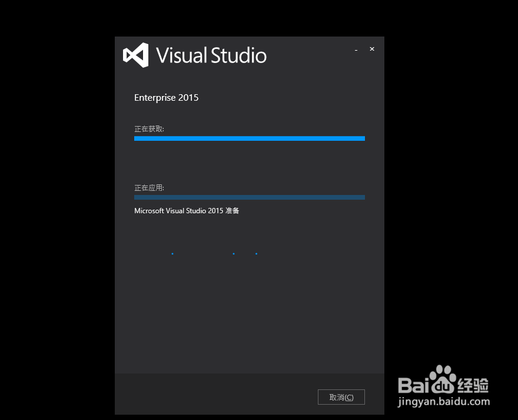Image resolution: width=518 pixels, height=420 pixels.
Task: Click the Cancel button (取消)
Action: point(341,397)
